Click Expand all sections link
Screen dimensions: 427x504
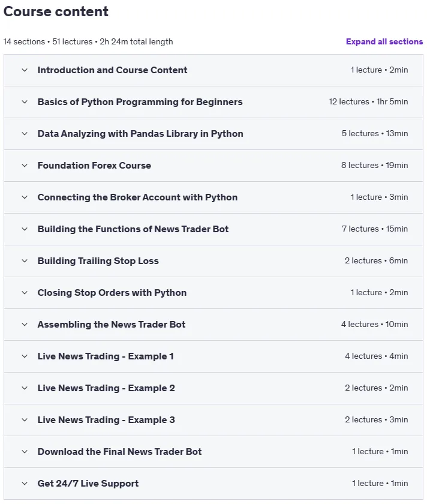tap(384, 42)
